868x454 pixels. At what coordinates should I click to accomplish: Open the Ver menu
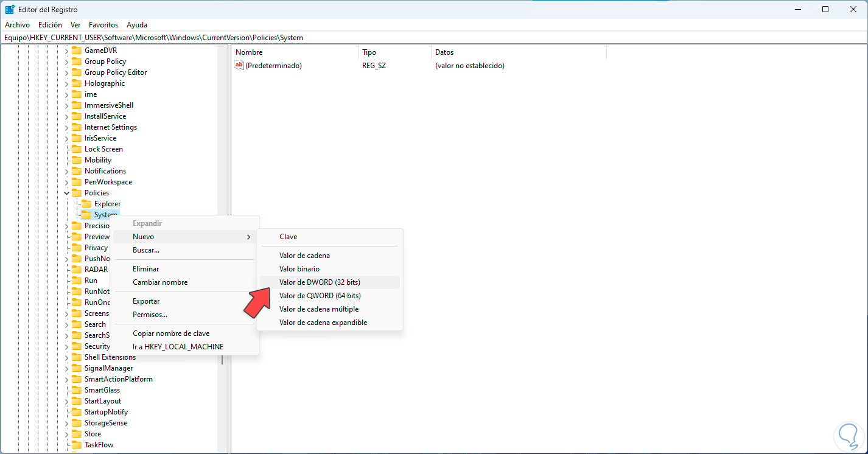75,25
